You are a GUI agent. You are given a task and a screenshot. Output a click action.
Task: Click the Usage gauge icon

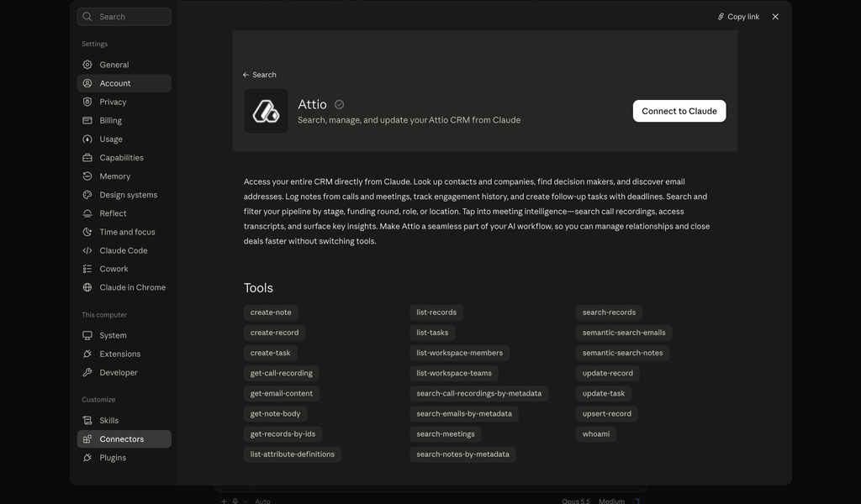tap(87, 139)
